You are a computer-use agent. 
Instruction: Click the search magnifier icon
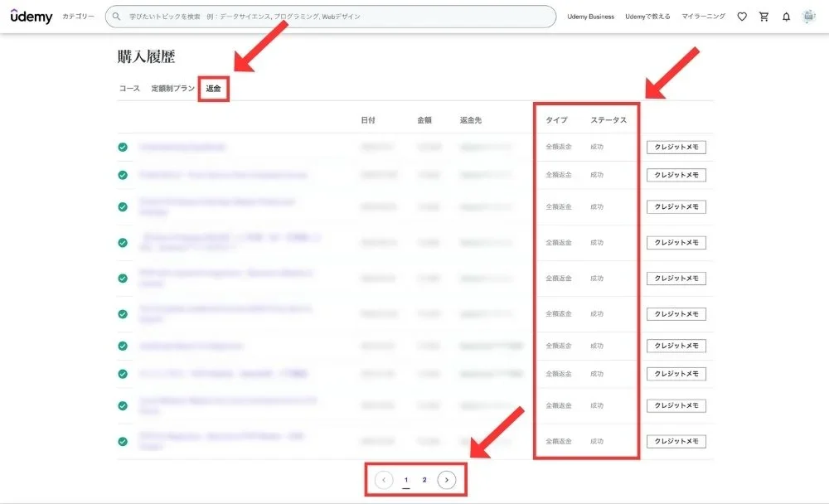pos(117,17)
